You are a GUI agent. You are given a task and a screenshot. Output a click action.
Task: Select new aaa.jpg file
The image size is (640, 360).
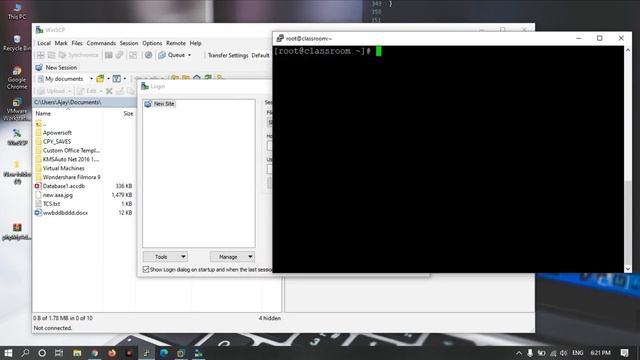pyautogui.click(x=58, y=195)
